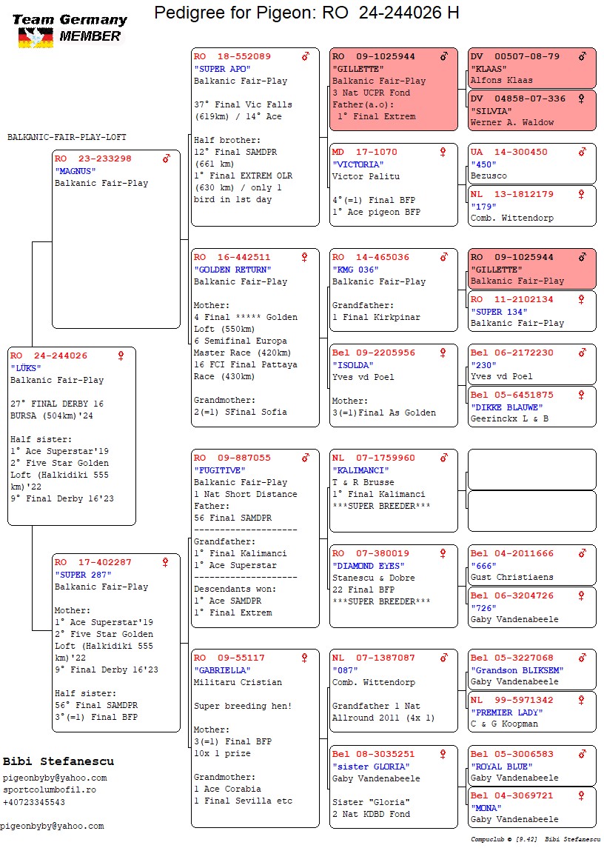
Task: Click female symbol on ISOLDA card
Action: pyautogui.click(x=443, y=353)
